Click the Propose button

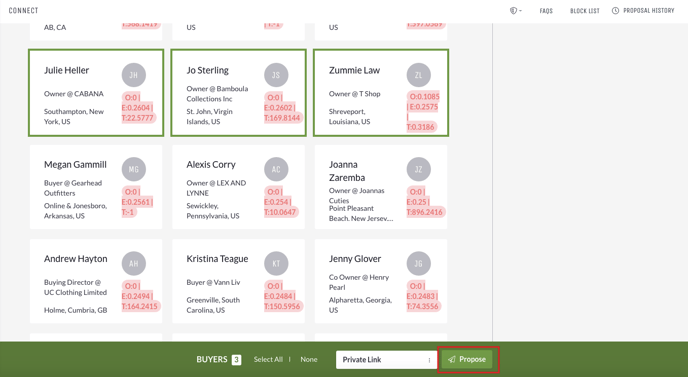pyautogui.click(x=467, y=359)
